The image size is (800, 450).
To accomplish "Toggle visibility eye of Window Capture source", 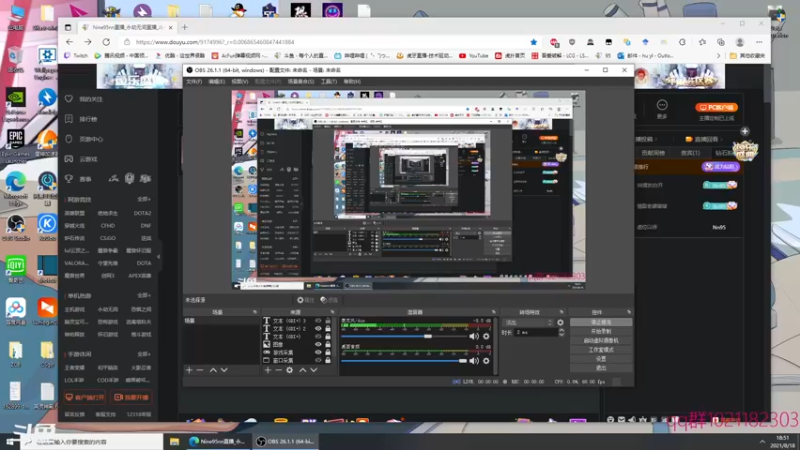I will (318, 360).
